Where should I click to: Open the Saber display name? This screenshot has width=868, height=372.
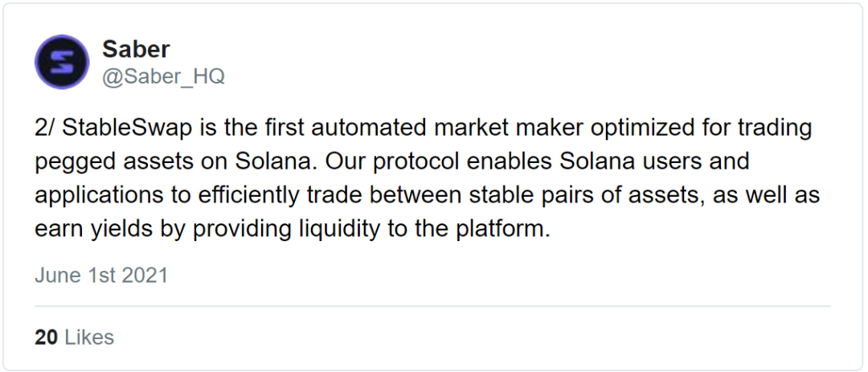[x=136, y=50]
